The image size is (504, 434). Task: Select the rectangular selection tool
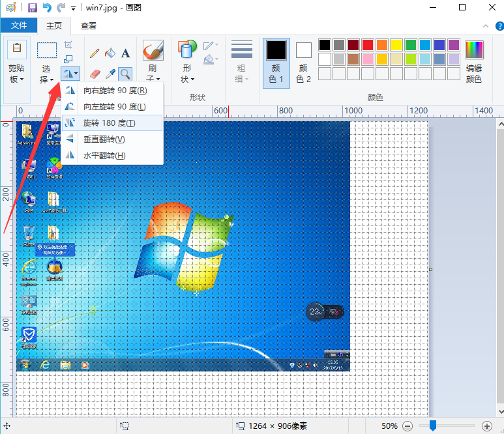click(x=47, y=50)
